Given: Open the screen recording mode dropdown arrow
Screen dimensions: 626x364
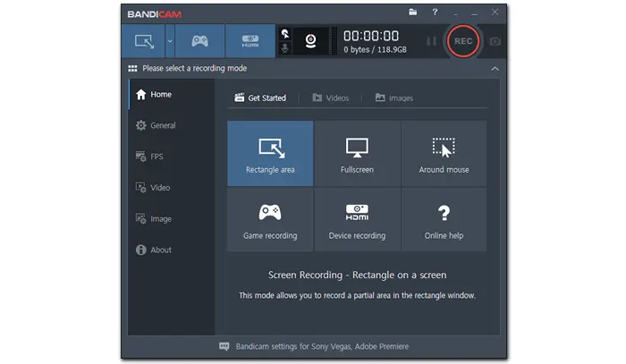Looking at the screenshot, I should pyautogui.click(x=170, y=41).
